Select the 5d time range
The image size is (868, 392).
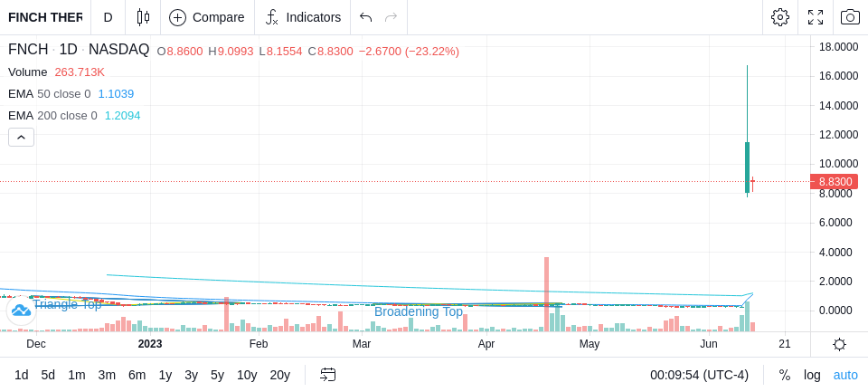pyautogui.click(x=48, y=376)
